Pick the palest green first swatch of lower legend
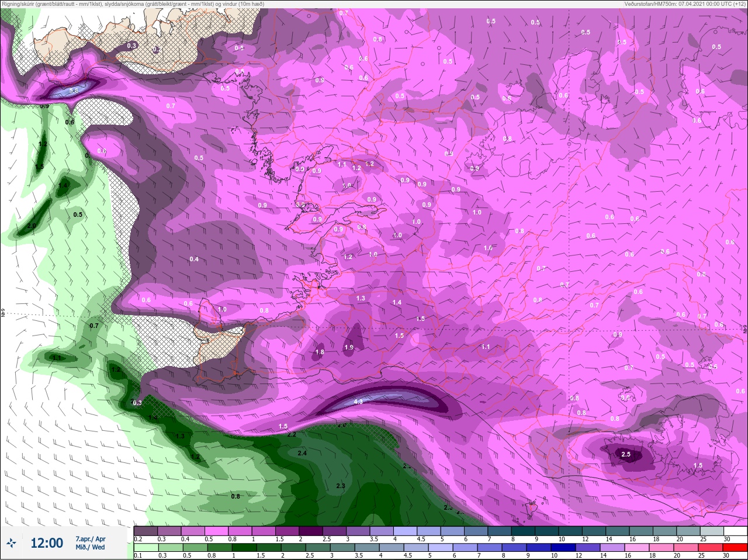Viewport: 748px width, 560px height. point(145,548)
